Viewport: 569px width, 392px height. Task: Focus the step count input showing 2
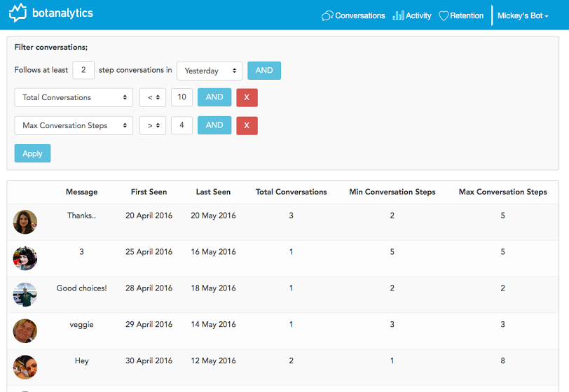[83, 70]
